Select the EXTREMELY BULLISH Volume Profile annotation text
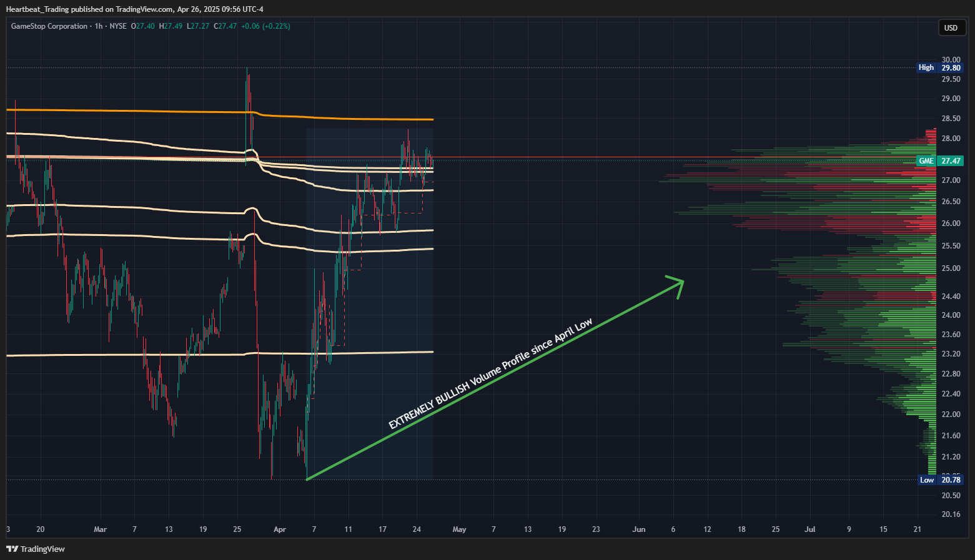975x560 pixels. [490, 373]
